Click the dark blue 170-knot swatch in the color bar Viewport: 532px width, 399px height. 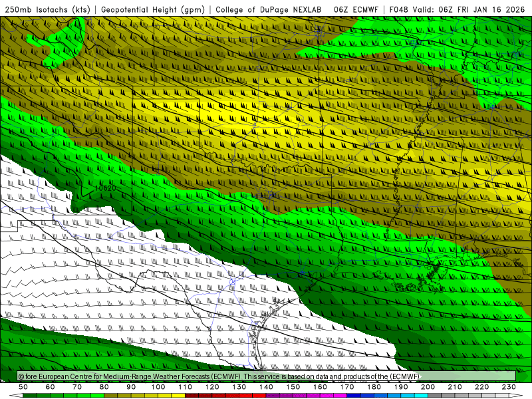coord(354,396)
